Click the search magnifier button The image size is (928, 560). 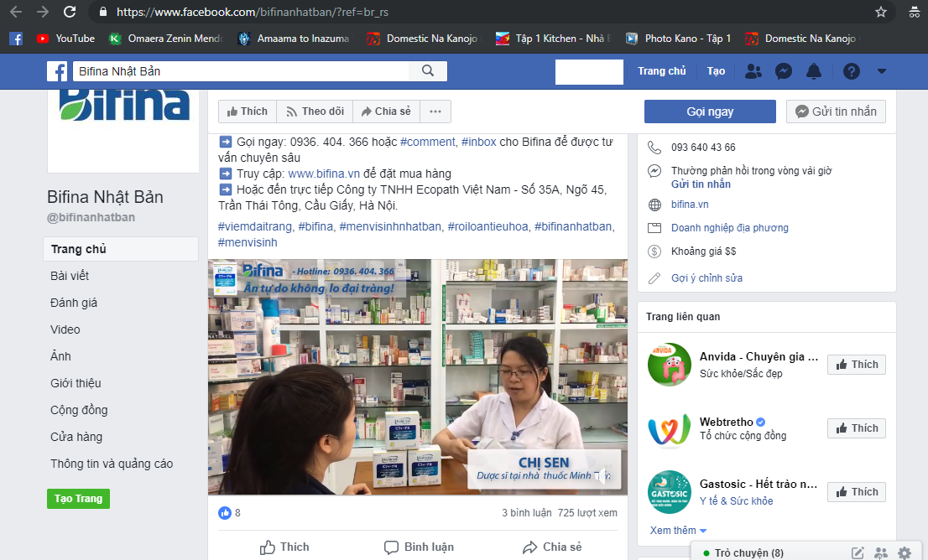428,71
